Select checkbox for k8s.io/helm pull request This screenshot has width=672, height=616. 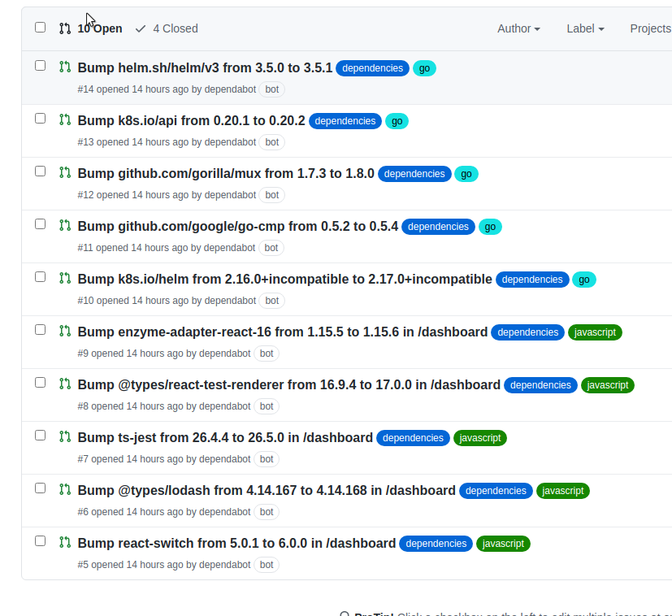[x=41, y=277]
